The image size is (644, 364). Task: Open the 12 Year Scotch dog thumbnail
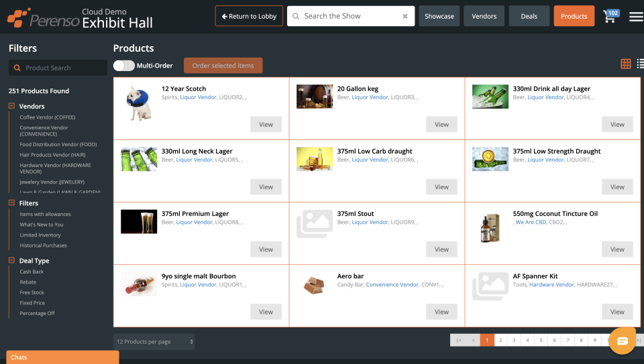point(139,103)
